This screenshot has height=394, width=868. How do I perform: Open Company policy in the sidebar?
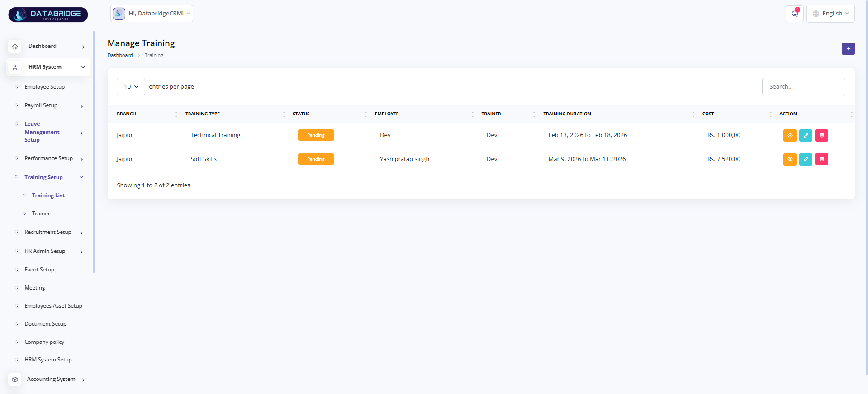(44, 342)
